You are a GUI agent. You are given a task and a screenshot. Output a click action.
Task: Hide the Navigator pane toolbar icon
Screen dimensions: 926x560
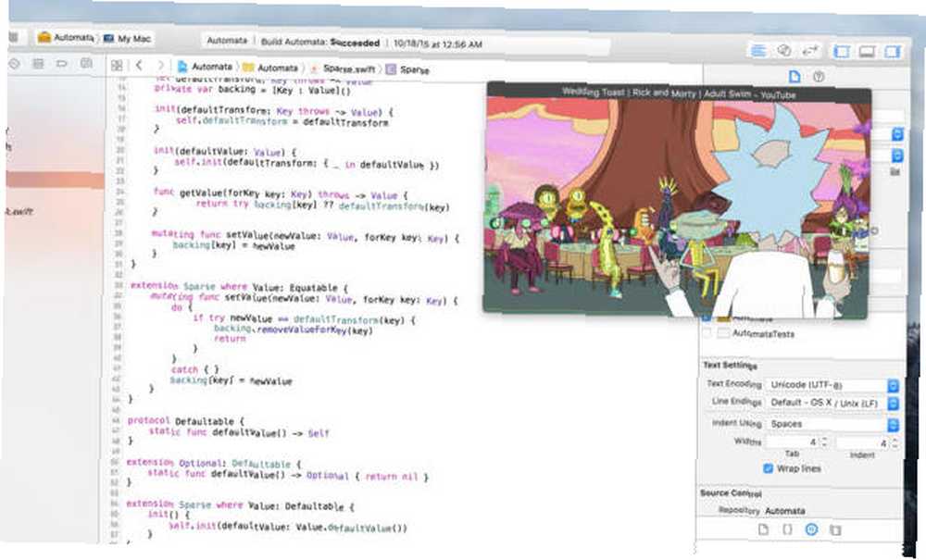click(841, 52)
